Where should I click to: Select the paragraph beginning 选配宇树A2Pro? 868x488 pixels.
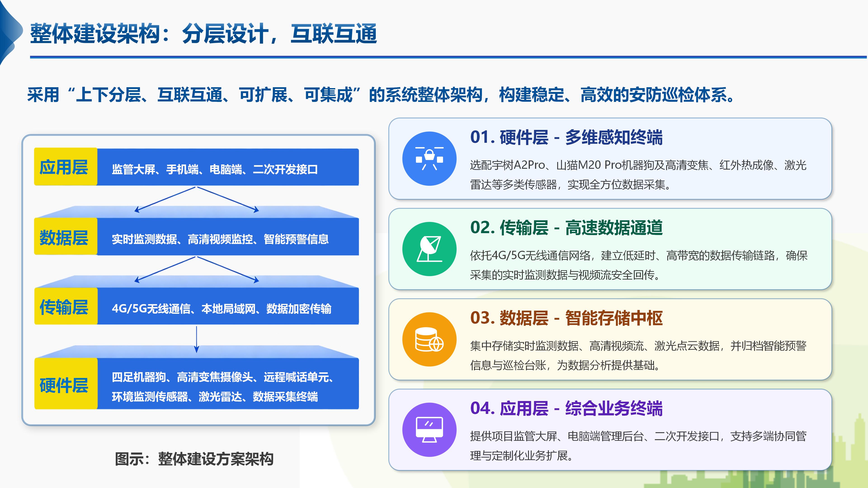(x=638, y=175)
